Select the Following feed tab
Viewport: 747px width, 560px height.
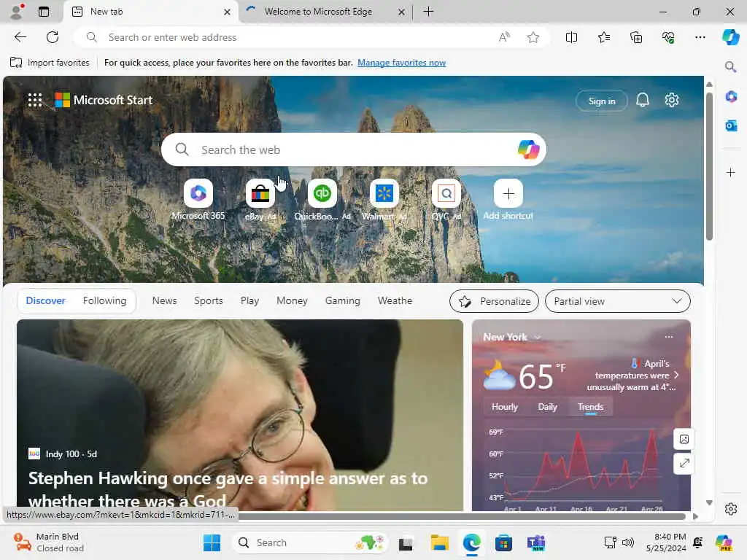(105, 301)
